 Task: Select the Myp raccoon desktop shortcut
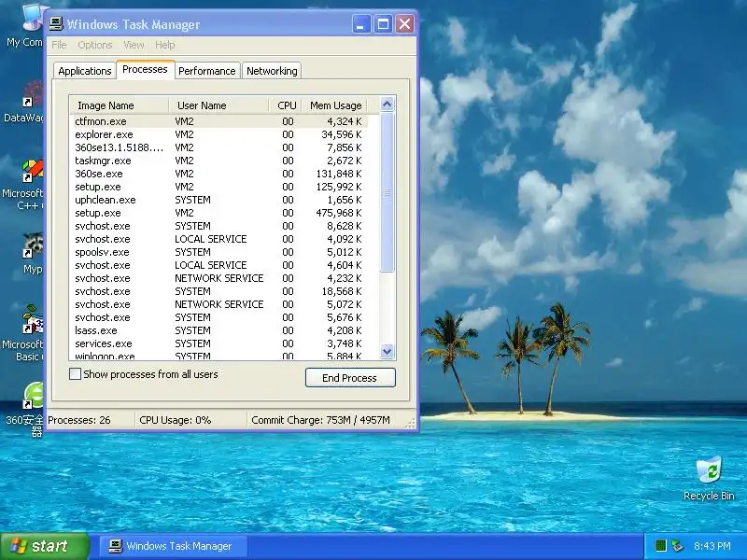[x=32, y=253]
